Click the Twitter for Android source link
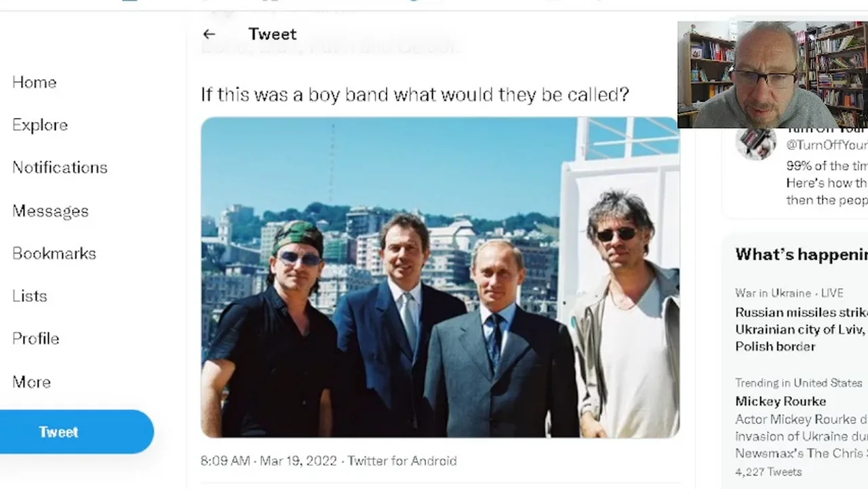The image size is (868, 489). pos(402,461)
